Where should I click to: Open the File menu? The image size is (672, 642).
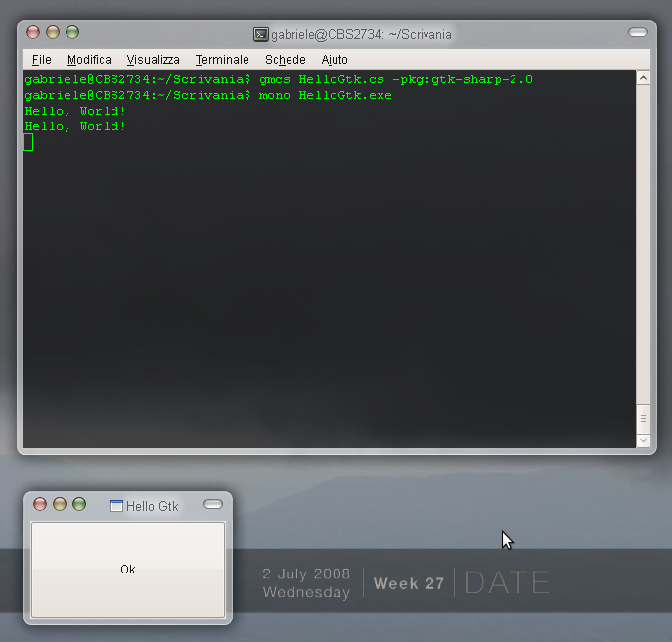[41, 60]
